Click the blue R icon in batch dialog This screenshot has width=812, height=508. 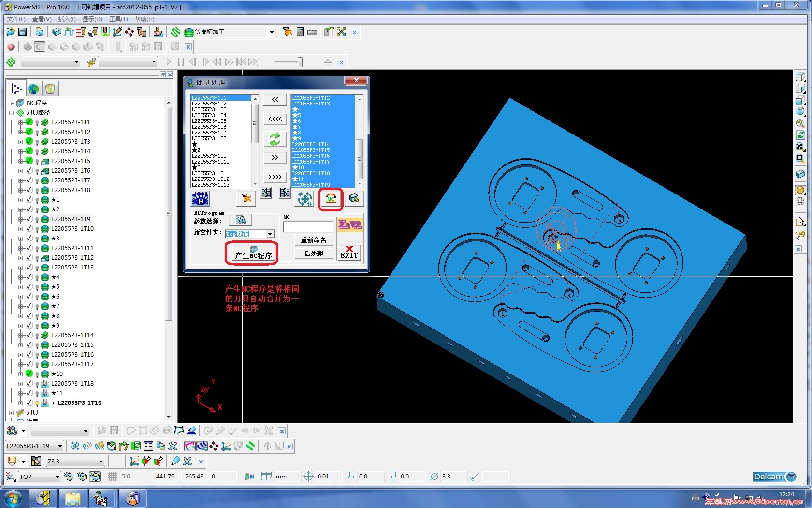coord(200,198)
